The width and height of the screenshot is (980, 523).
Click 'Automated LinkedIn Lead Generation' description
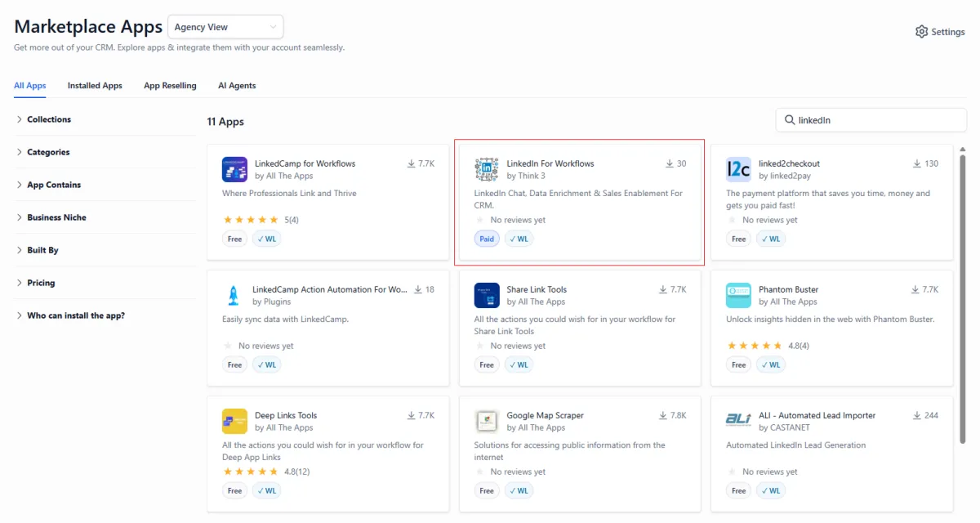(795, 445)
